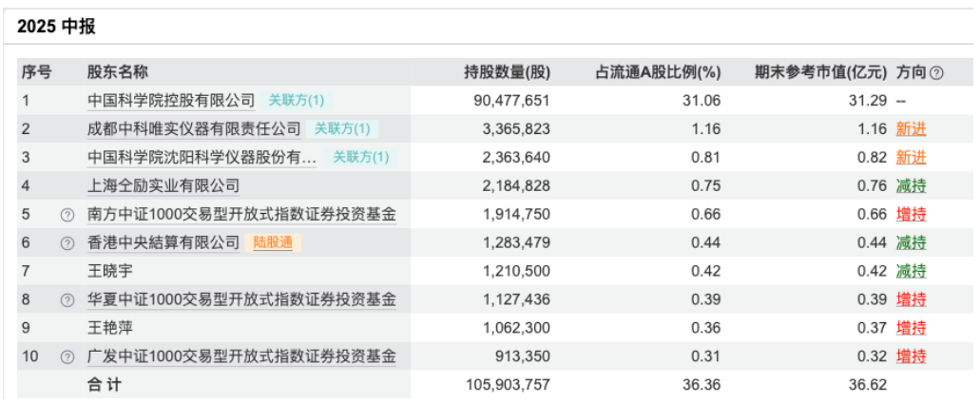Click market value 0.76

click(872, 185)
